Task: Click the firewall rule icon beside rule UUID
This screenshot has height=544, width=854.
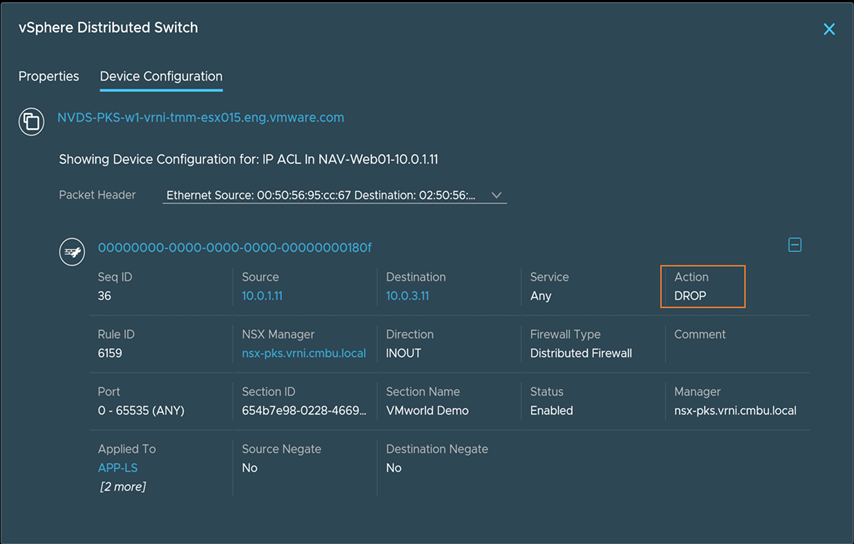Action: coord(72,252)
